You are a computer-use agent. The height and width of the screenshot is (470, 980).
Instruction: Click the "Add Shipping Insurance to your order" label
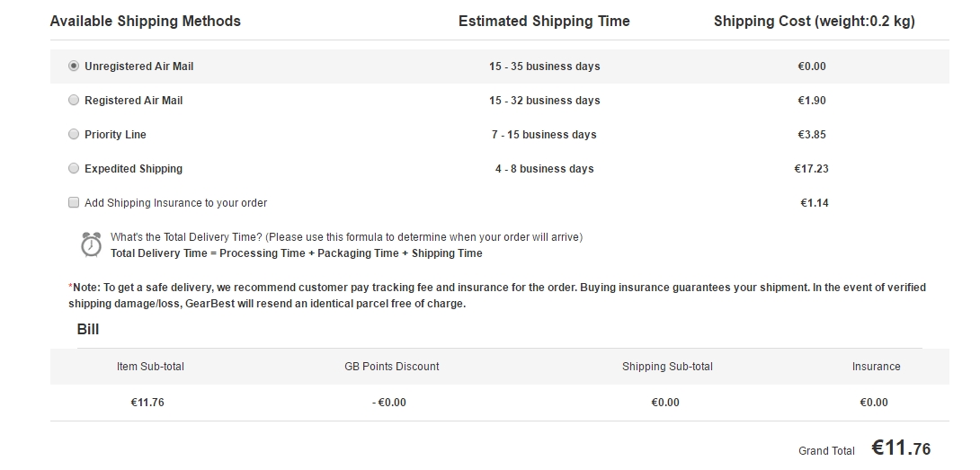[175, 203]
